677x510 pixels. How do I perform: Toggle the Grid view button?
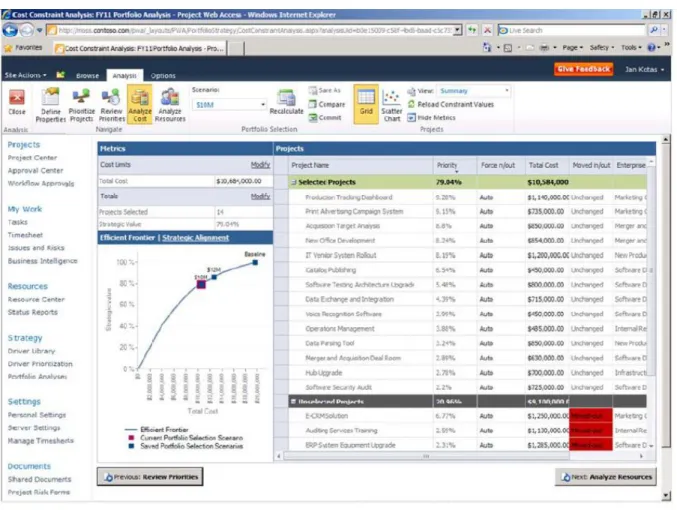click(366, 104)
